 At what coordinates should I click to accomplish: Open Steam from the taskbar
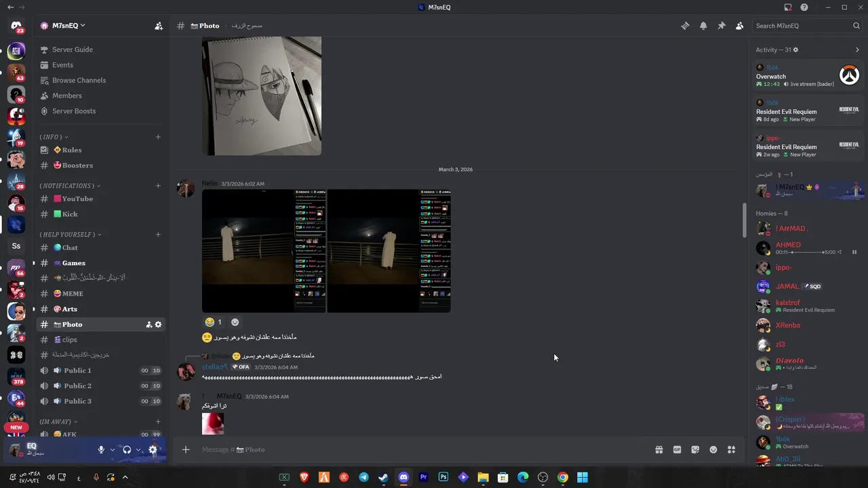pyautogui.click(x=384, y=477)
